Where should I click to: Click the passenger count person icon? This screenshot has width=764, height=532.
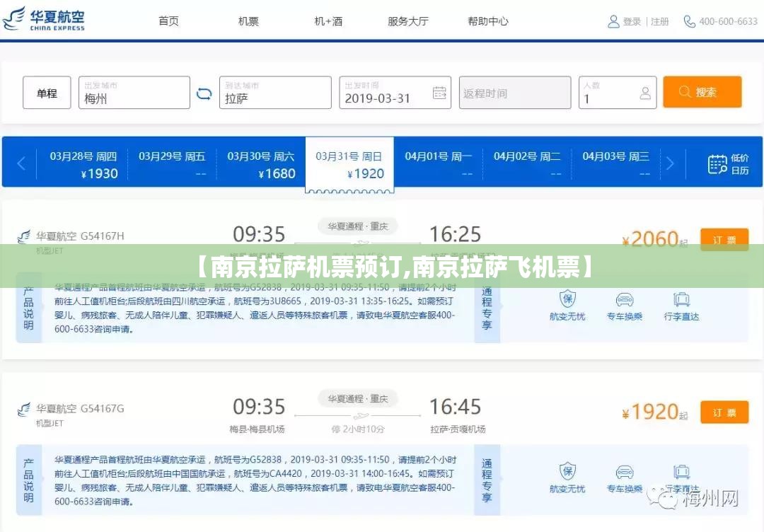coord(644,93)
